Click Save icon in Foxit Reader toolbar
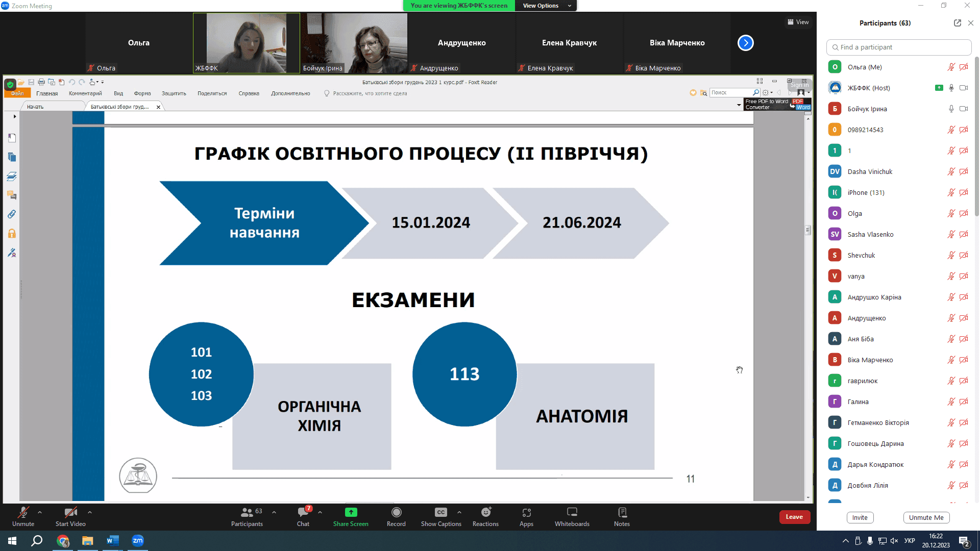This screenshot has width=980, height=551. pos(31,82)
